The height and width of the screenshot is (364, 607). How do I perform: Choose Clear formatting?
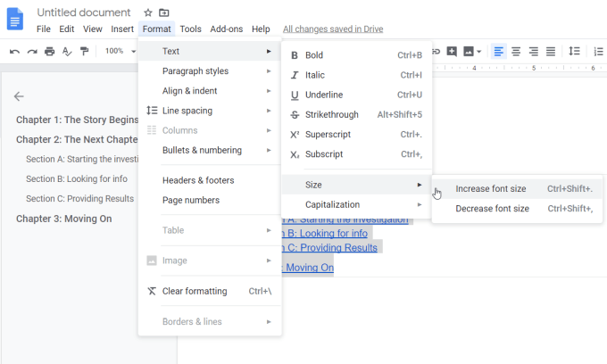(210, 291)
